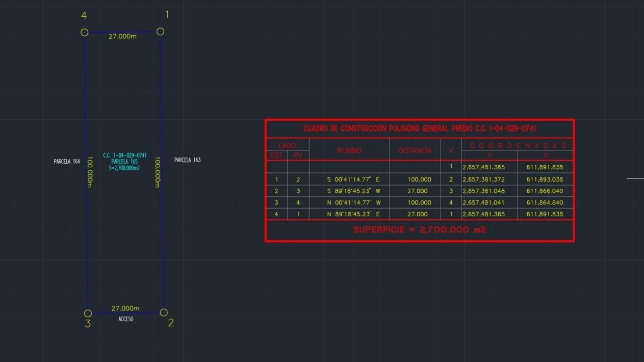Click the SUPERFICIE = 2,700.000 m2 text
The image size is (644, 362).
pos(419,230)
